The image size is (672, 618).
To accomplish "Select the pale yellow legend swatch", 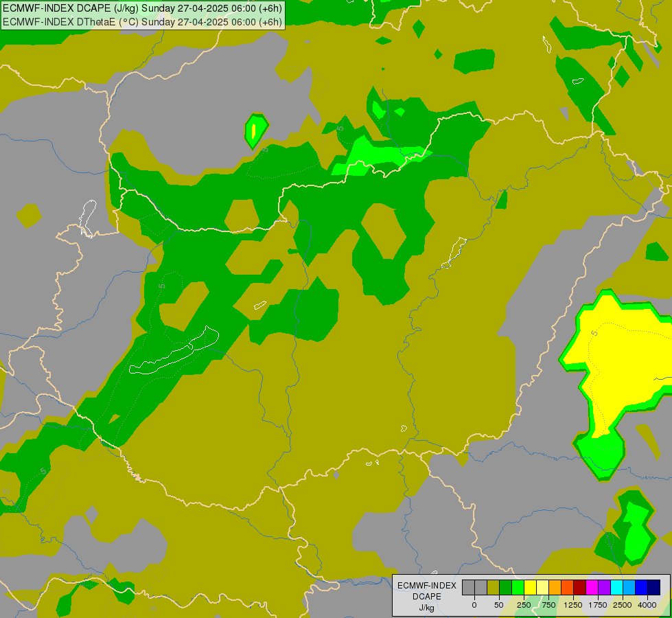I will [542, 587].
